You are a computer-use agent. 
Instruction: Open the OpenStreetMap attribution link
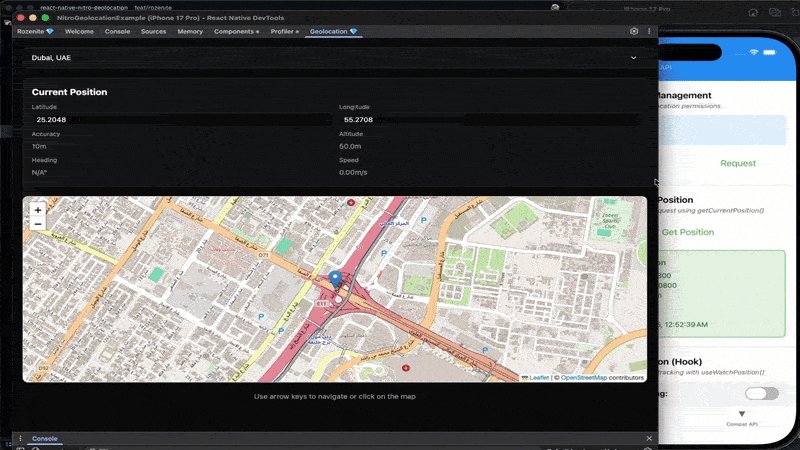click(x=584, y=378)
